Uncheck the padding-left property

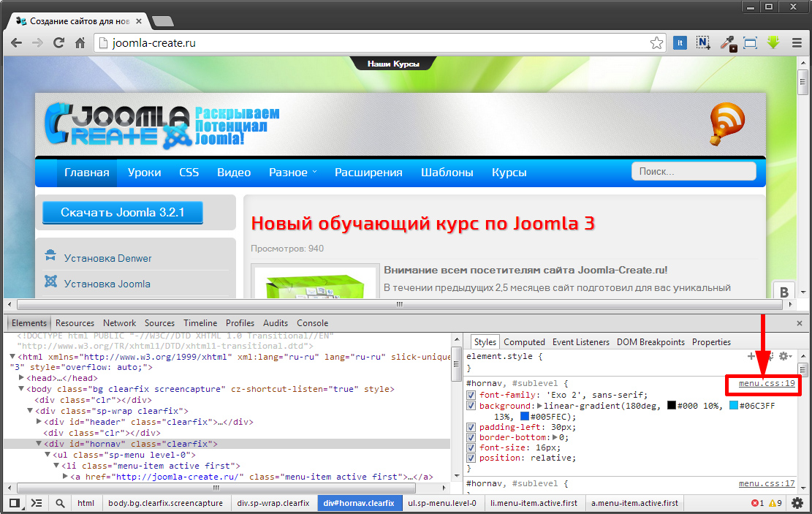tap(471, 427)
